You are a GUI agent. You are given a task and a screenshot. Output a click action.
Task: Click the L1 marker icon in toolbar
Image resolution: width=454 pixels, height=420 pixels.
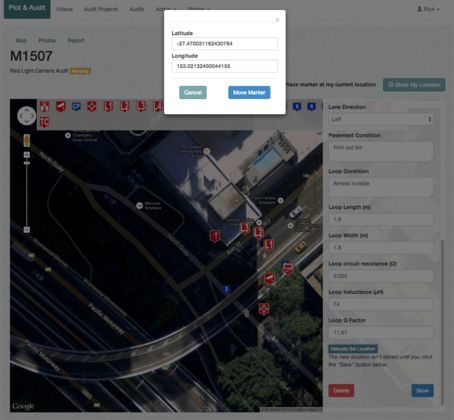pyautogui.click(x=108, y=107)
